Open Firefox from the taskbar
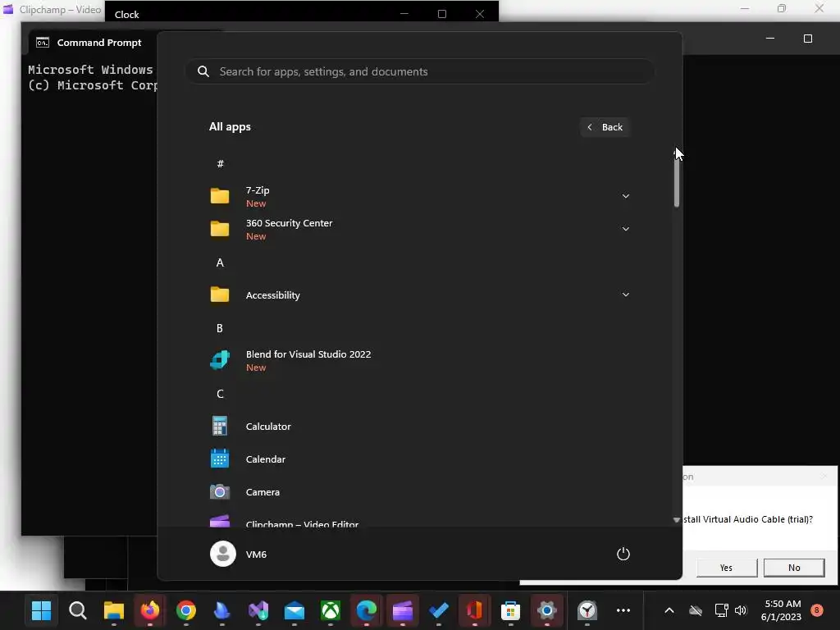The image size is (840, 630). pyautogui.click(x=150, y=610)
